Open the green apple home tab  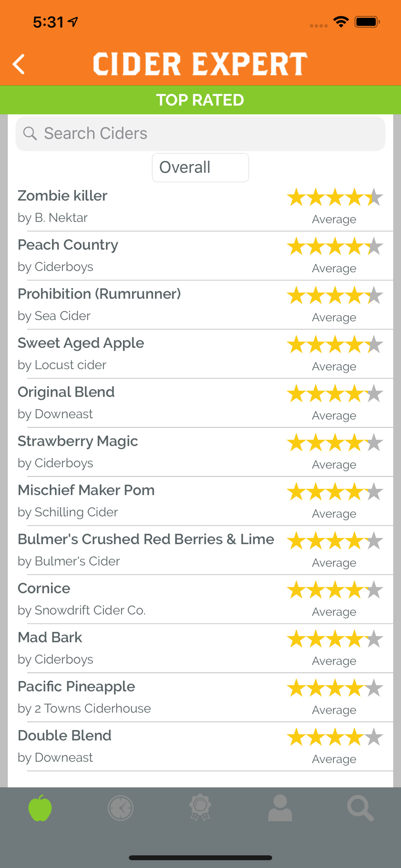coord(40,808)
